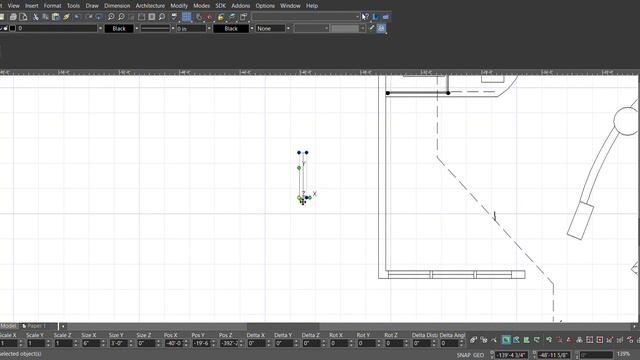Click the yellow lock layer icon
Image resolution: width=640 pixels, height=360 pixels.
pos(221,17)
